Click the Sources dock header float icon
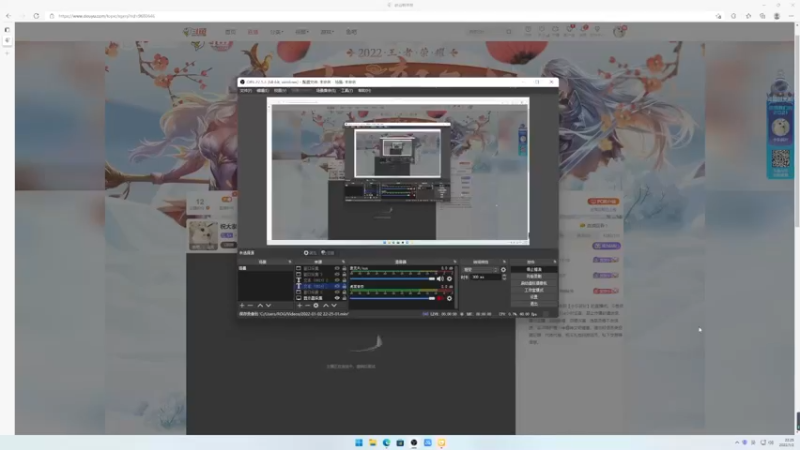The width and height of the screenshot is (800, 450). tap(343, 262)
